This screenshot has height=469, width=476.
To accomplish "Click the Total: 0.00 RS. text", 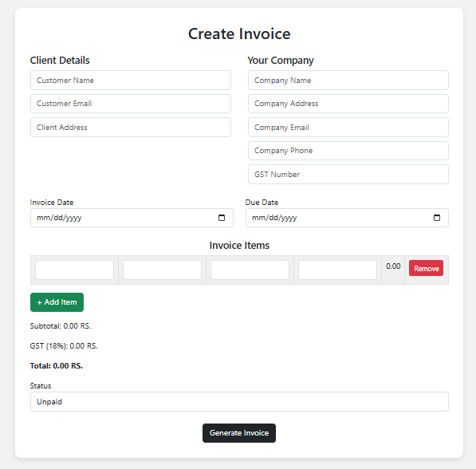I will tap(56, 366).
